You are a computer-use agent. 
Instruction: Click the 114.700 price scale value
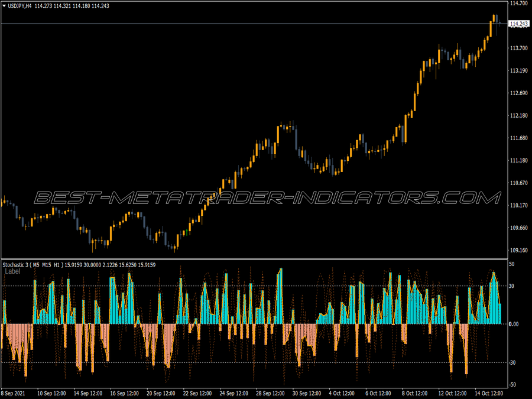(x=519, y=3)
